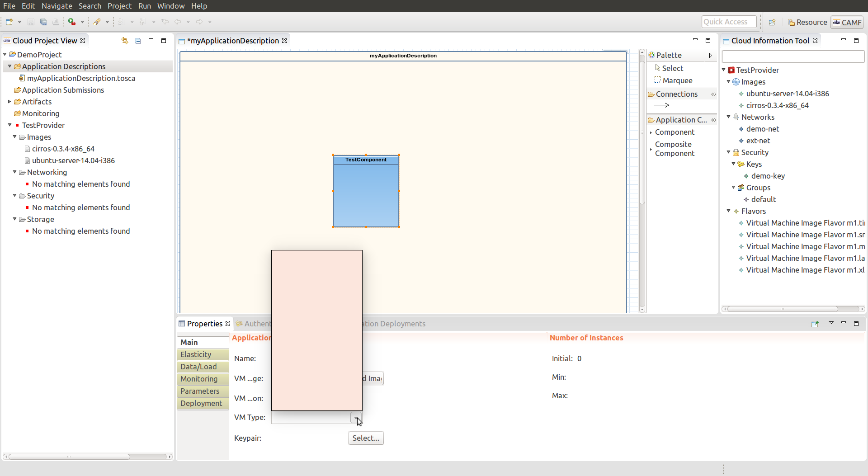Screen dimensions: 868x476
Task: Select the Marquee tool in Palette
Action: [x=677, y=80]
